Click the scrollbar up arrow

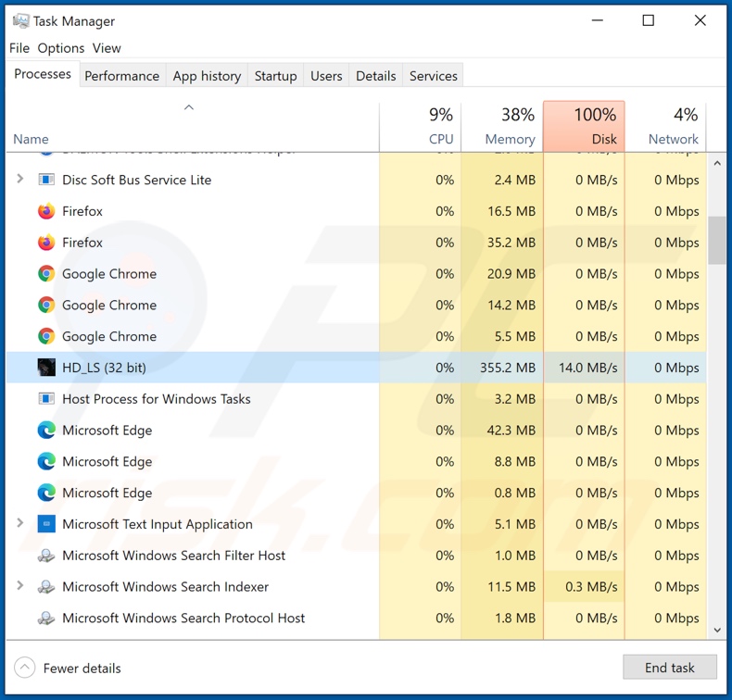pyautogui.click(x=717, y=163)
